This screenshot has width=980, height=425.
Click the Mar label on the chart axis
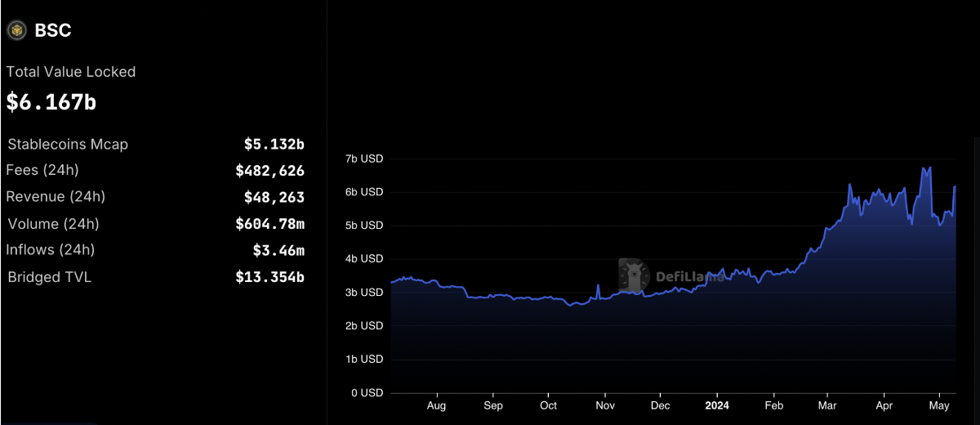828,405
